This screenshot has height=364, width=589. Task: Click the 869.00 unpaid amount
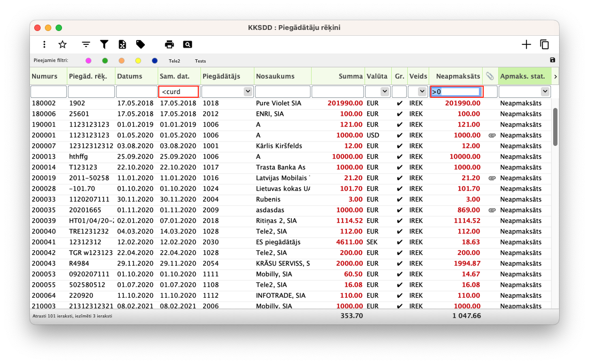[x=468, y=210]
